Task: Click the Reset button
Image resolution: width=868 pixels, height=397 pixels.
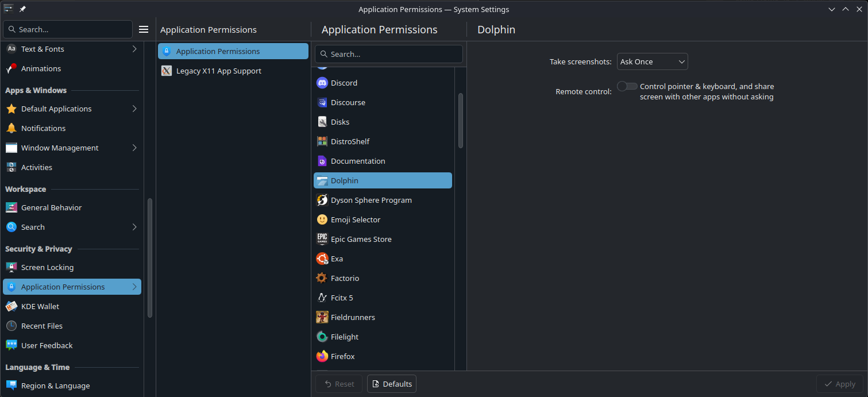Action: click(339, 384)
